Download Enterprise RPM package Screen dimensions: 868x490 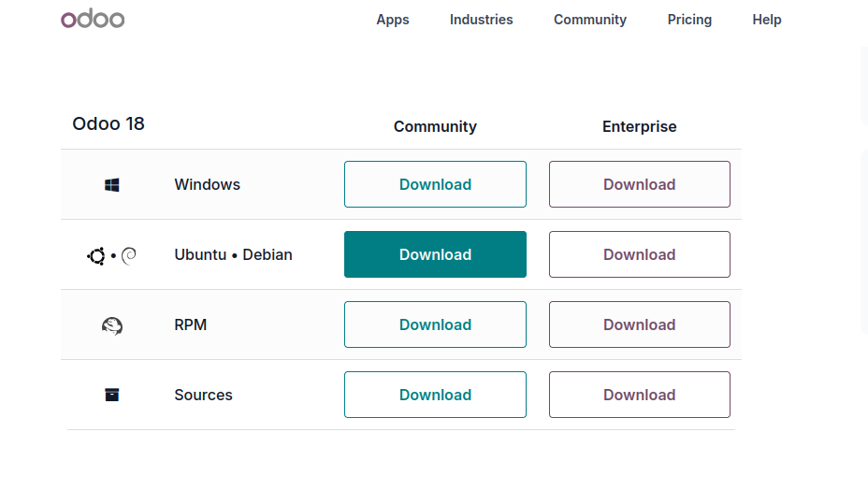[x=639, y=324]
